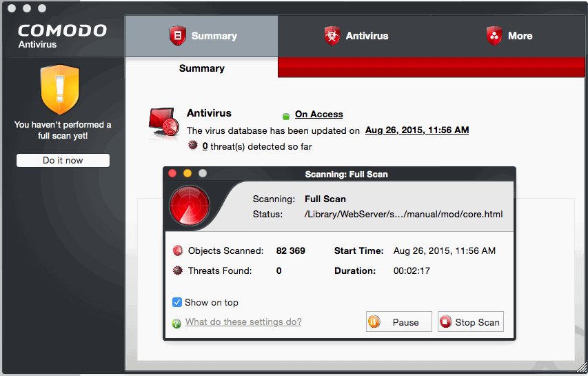588x376 pixels.
Task: Uncheck the Show on top checkbox
Action: tap(177, 302)
